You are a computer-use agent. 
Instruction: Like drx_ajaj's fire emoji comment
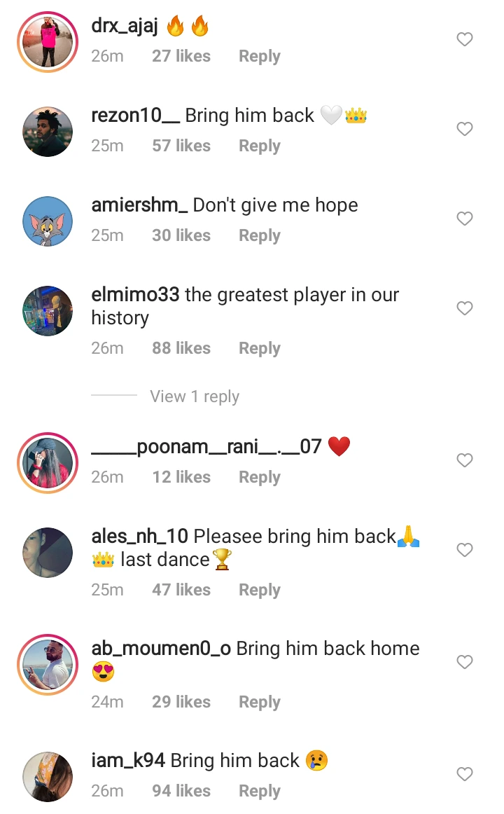click(x=465, y=39)
